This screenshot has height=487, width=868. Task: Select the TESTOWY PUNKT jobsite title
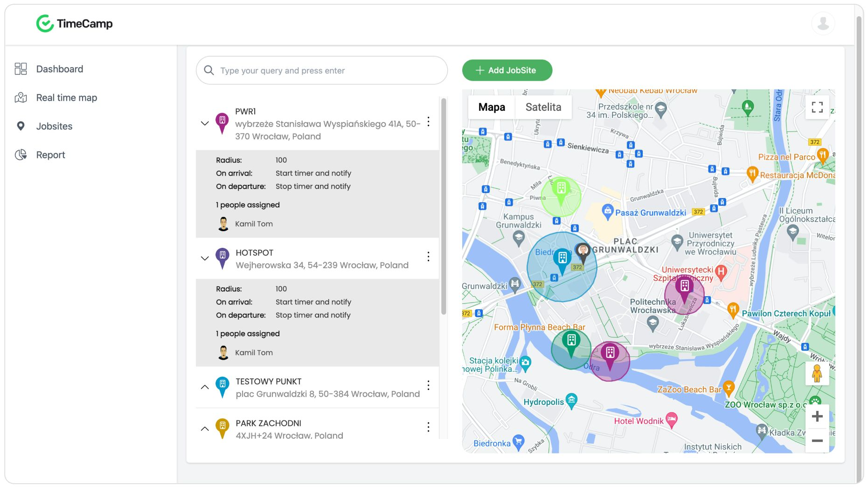[268, 381]
